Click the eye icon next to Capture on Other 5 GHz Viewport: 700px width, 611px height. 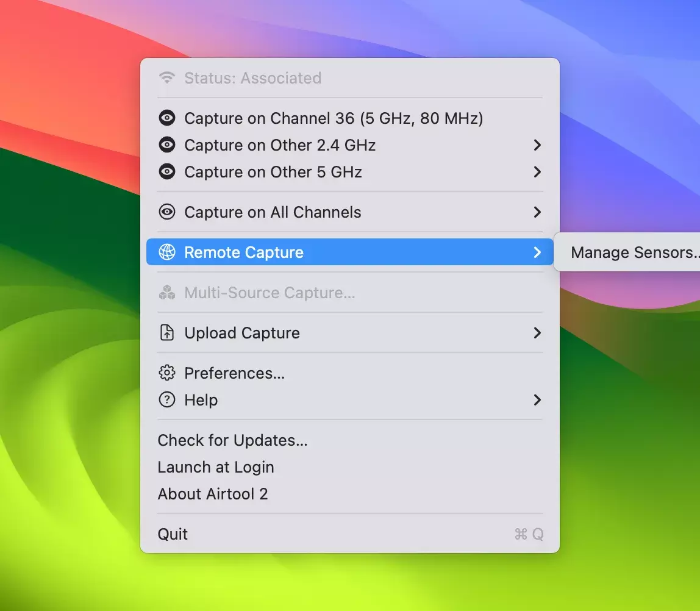(166, 172)
